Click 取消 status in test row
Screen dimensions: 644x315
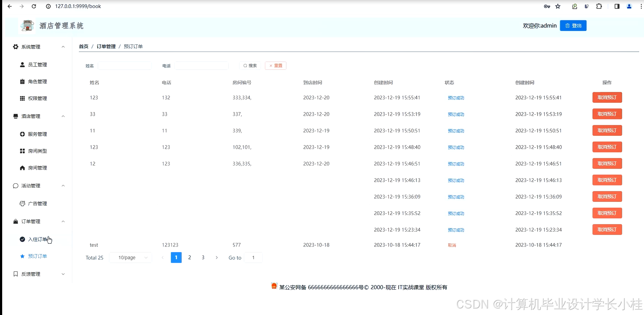pyautogui.click(x=452, y=245)
